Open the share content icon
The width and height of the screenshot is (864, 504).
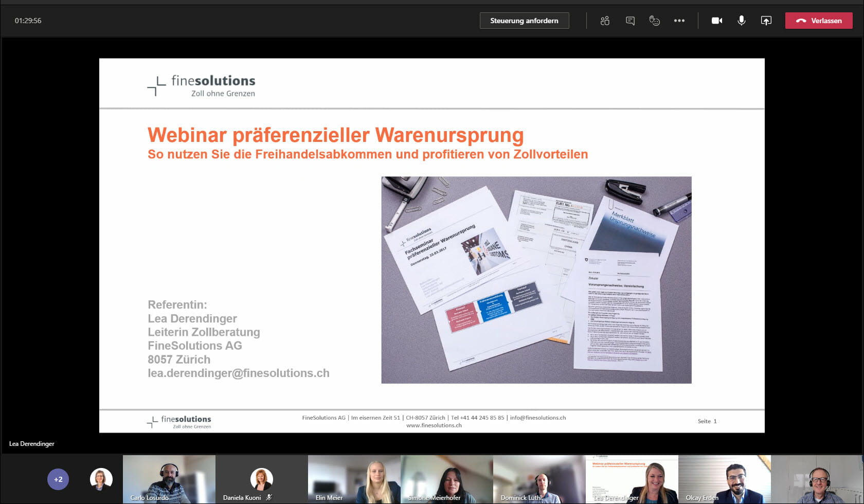(x=766, y=21)
